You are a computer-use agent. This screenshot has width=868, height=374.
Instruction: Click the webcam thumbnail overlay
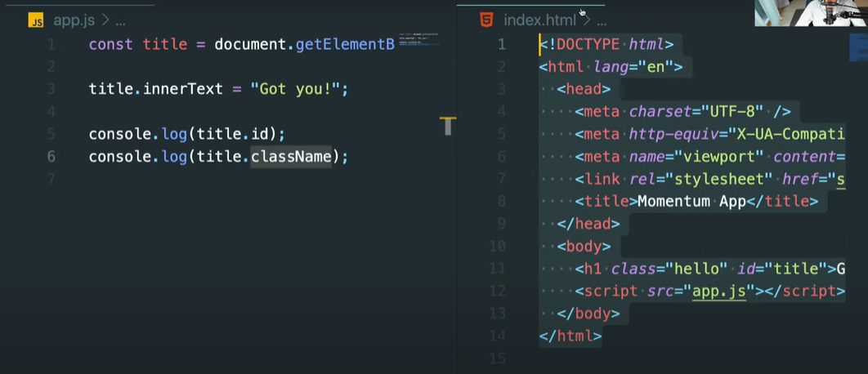811,13
